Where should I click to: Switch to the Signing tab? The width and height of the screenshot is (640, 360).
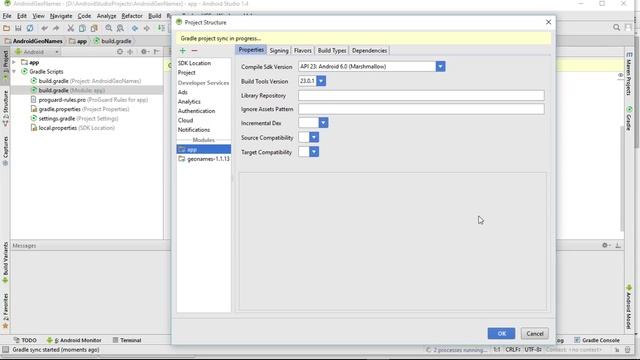point(279,51)
